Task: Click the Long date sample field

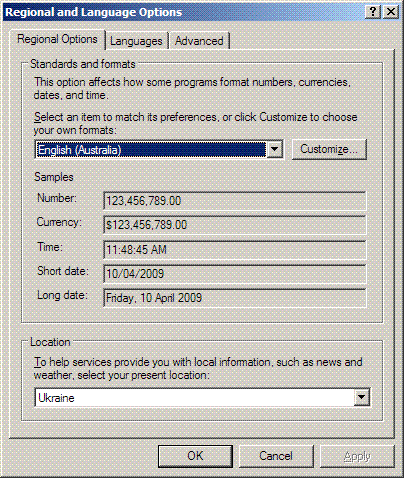Action: 235,298
